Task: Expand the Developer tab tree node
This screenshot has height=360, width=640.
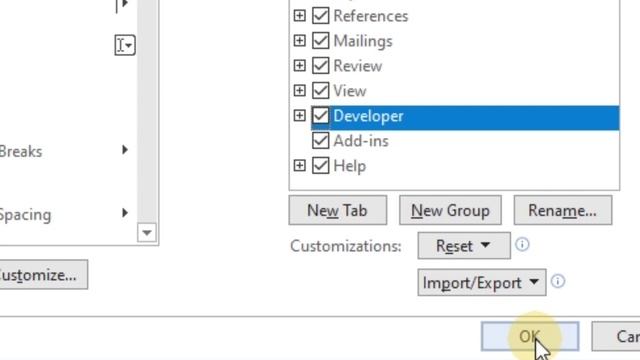Action: [300, 116]
